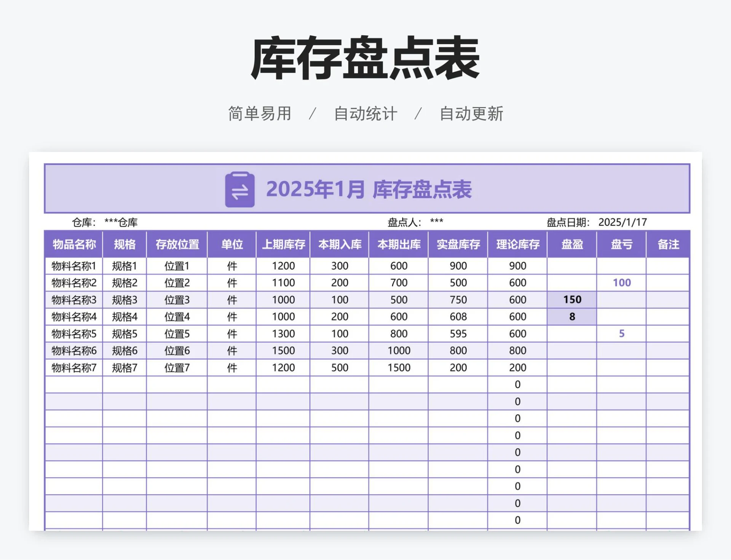Screen dimensions: 731x560
Task: Click the 仓库 field showing ***仓库
Action: (x=122, y=223)
